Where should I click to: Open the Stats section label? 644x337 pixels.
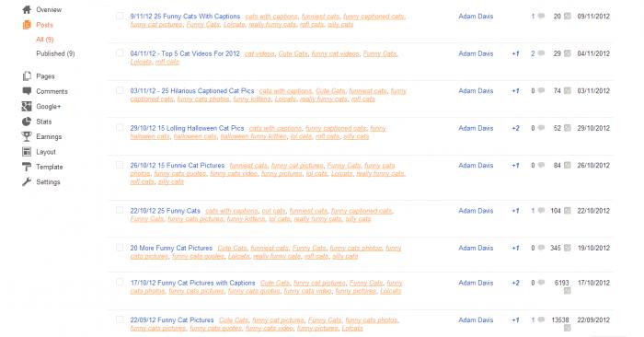[44, 122]
